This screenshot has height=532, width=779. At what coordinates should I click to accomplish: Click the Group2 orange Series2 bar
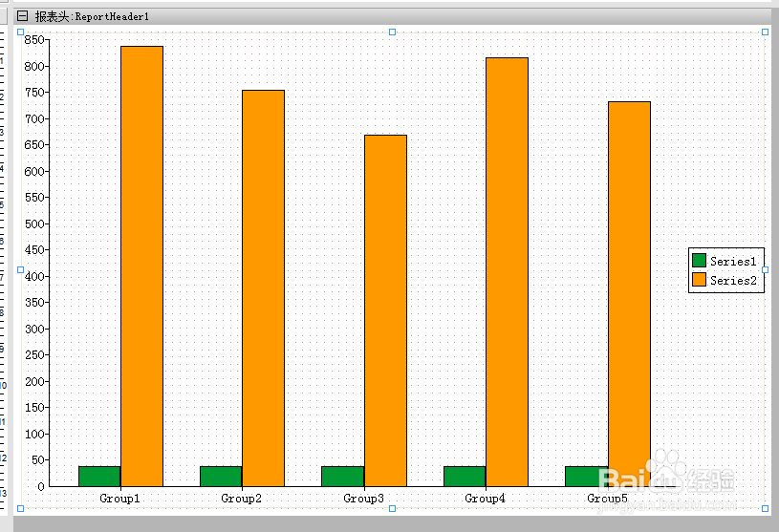click(x=263, y=287)
